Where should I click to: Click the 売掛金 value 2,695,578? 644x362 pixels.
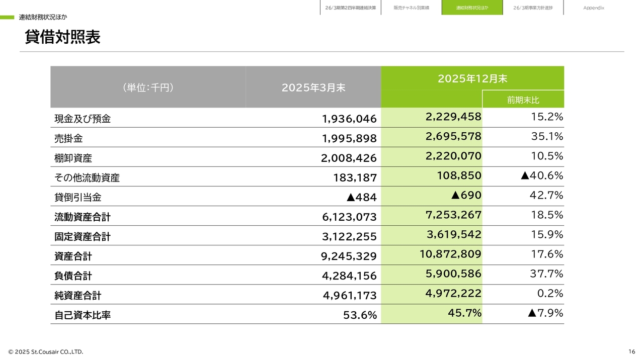[453, 136]
